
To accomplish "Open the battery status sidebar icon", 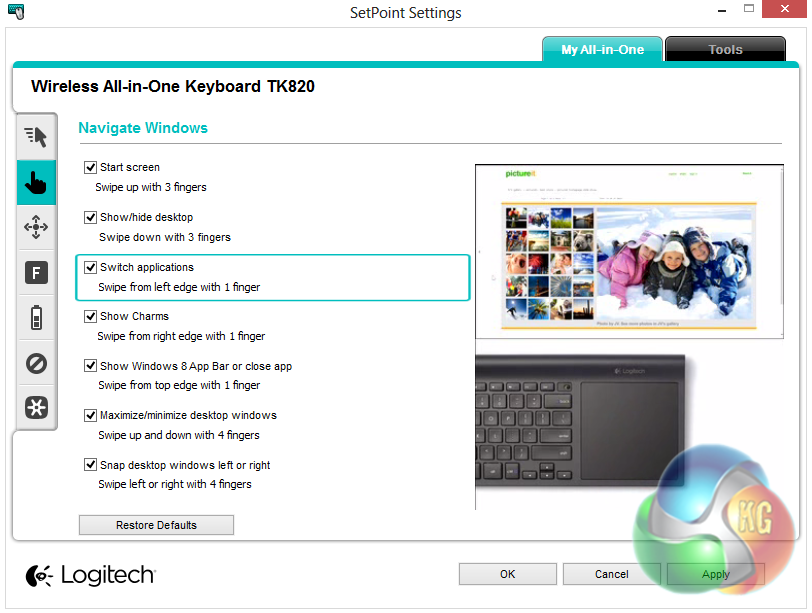I will tap(36, 317).
